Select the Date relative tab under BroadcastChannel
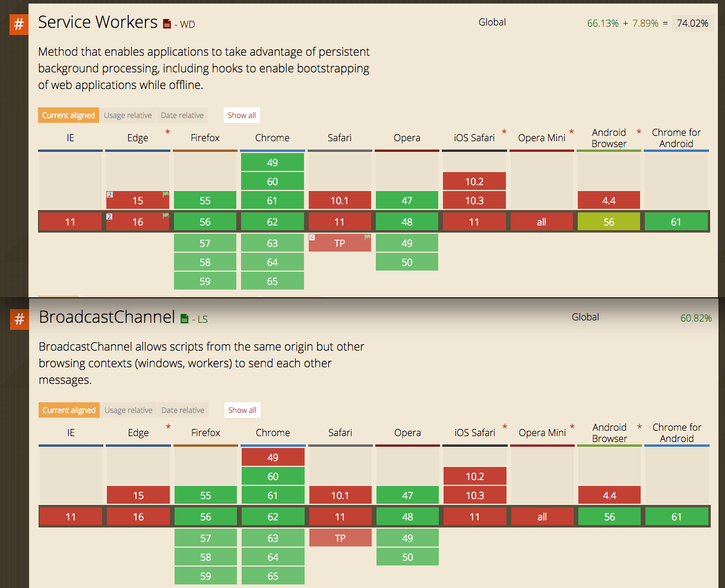Screen dimensions: 725x588 point(183,410)
